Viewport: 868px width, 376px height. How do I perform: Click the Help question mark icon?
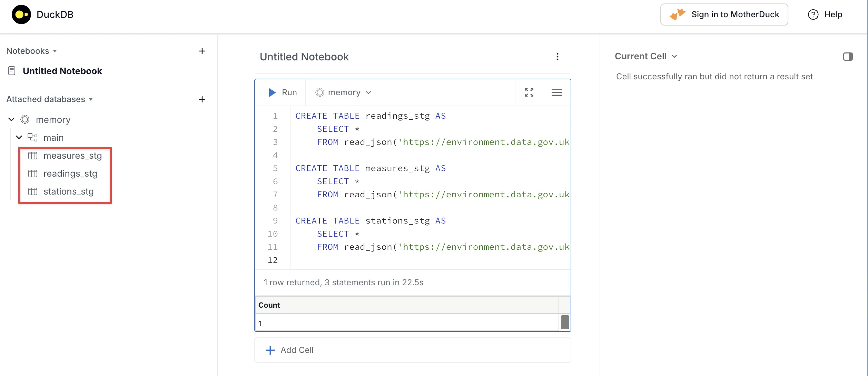click(x=813, y=14)
